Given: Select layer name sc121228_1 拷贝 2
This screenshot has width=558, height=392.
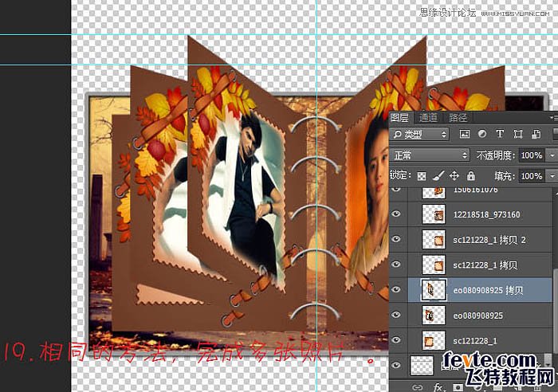Looking at the screenshot, I should tap(489, 240).
